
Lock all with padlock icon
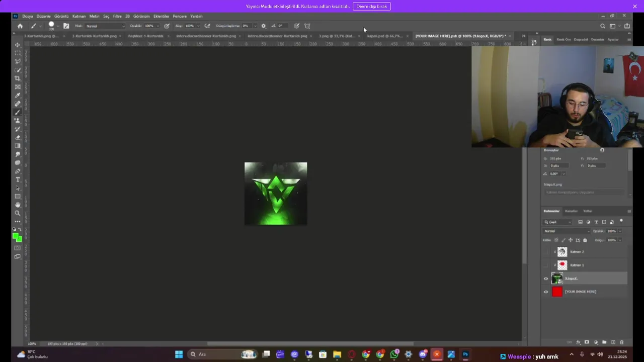pos(585,240)
